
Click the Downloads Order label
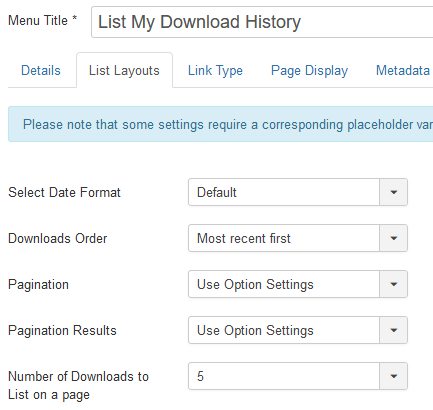[58, 238]
